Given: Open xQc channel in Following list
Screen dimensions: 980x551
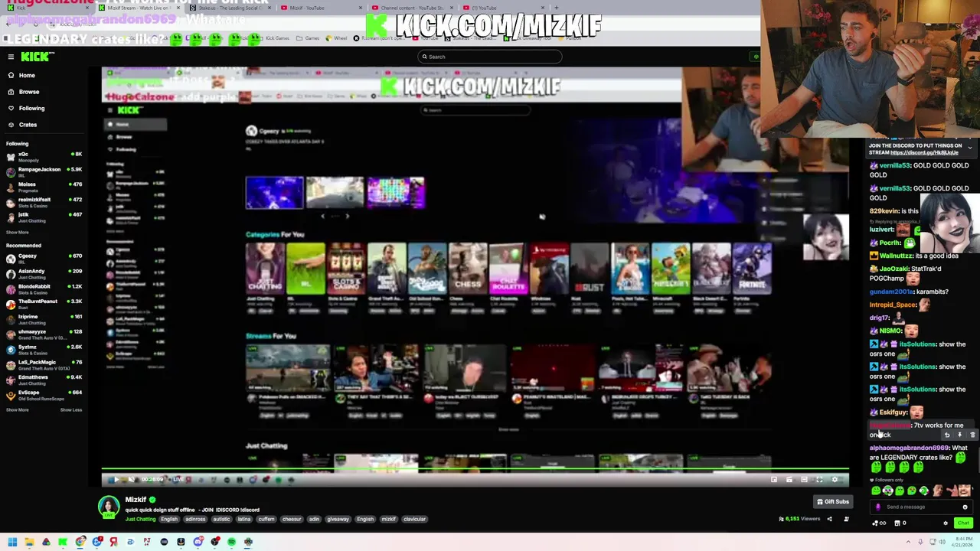Looking at the screenshot, I should click(x=44, y=155).
